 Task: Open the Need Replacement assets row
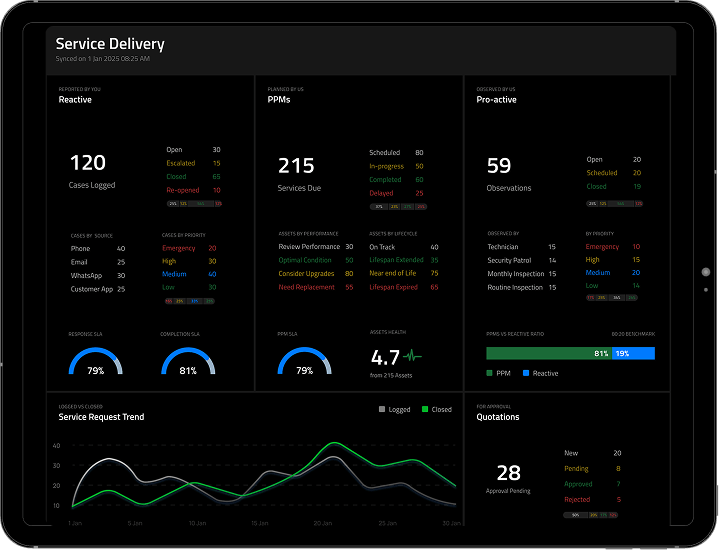click(x=315, y=287)
